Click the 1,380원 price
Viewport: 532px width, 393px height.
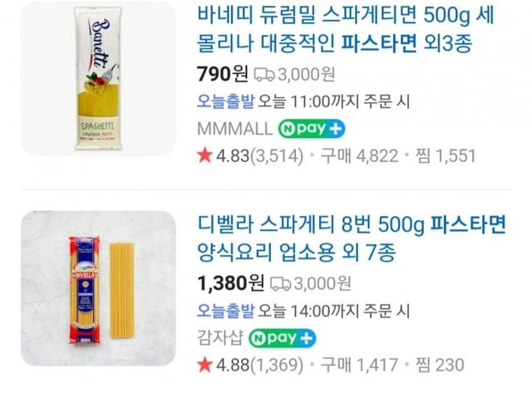point(231,284)
